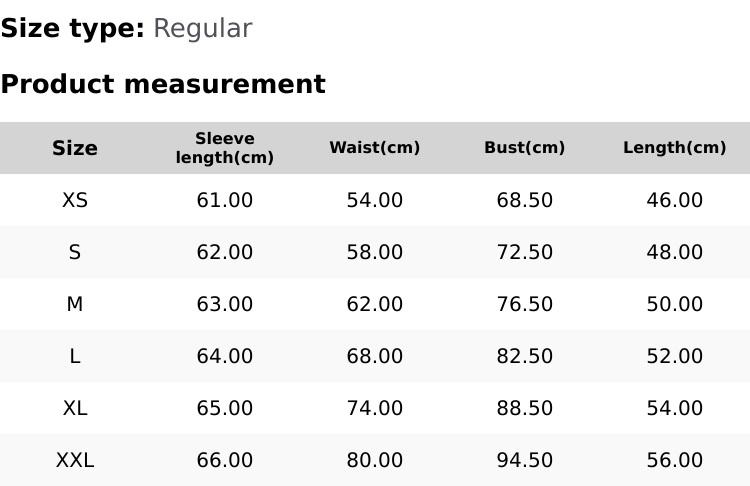The width and height of the screenshot is (750, 486).
Task: Click the Sleeve length(cm) column header
Action: click(225, 148)
